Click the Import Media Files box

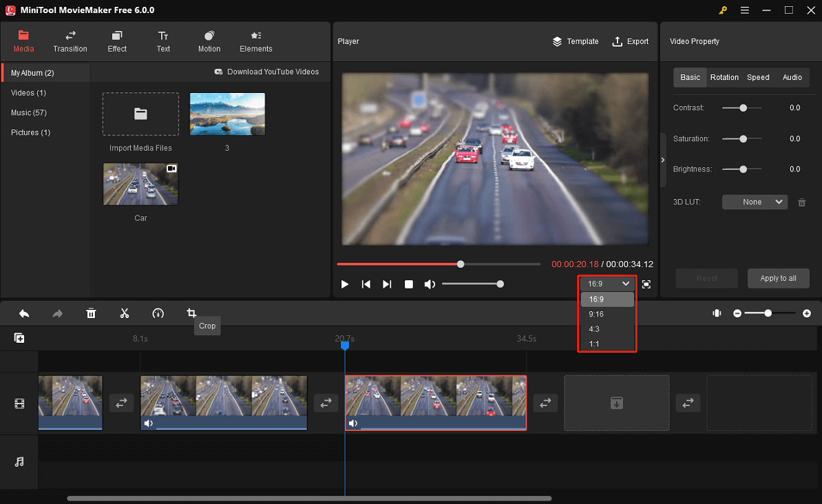(x=140, y=114)
